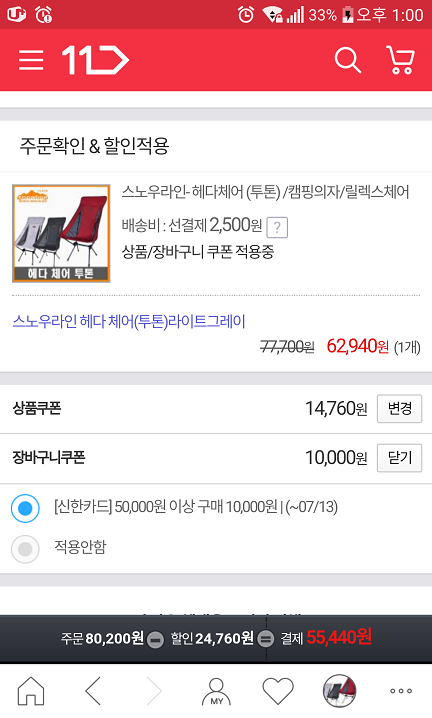Viewport: 432px width, 718px height.
Task: Open the hamburger menu
Action: pos(31,60)
